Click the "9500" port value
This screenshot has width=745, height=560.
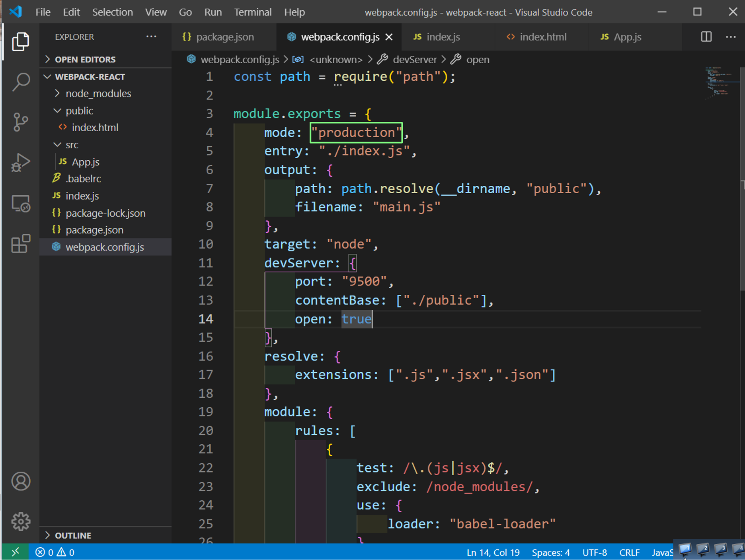[x=364, y=282]
